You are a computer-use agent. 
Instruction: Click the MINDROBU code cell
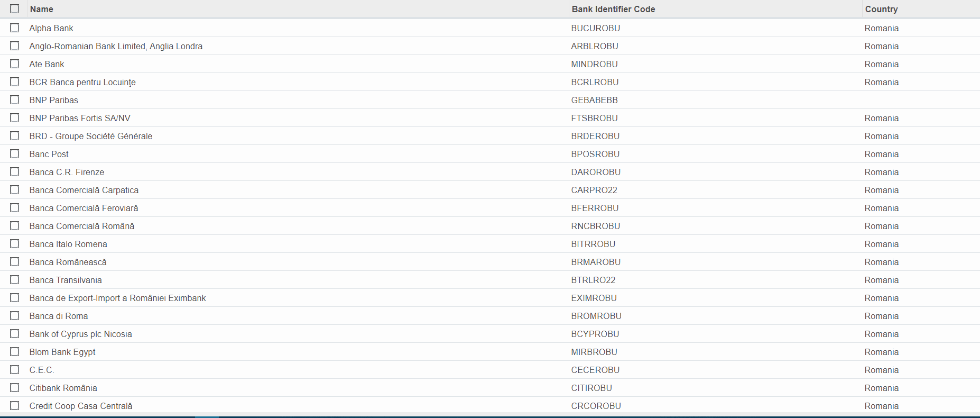pos(595,64)
